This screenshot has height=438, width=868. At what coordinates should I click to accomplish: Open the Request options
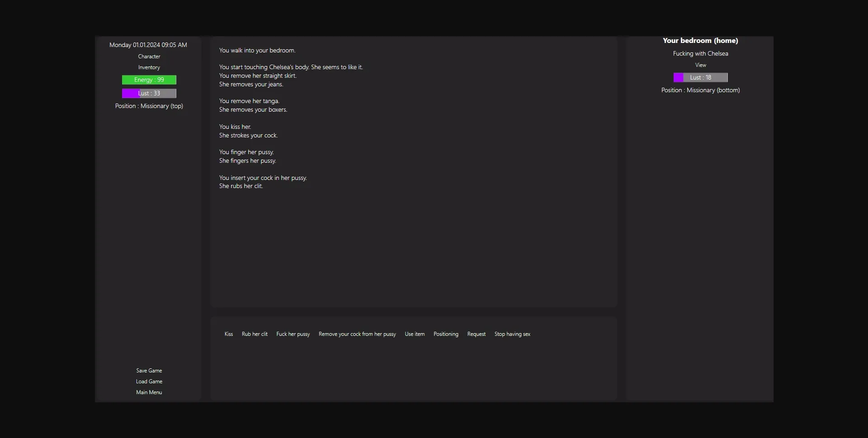point(476,334)
